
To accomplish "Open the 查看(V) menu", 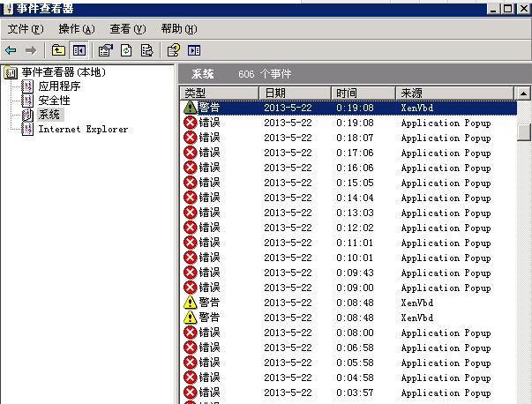I will [126, 29].
